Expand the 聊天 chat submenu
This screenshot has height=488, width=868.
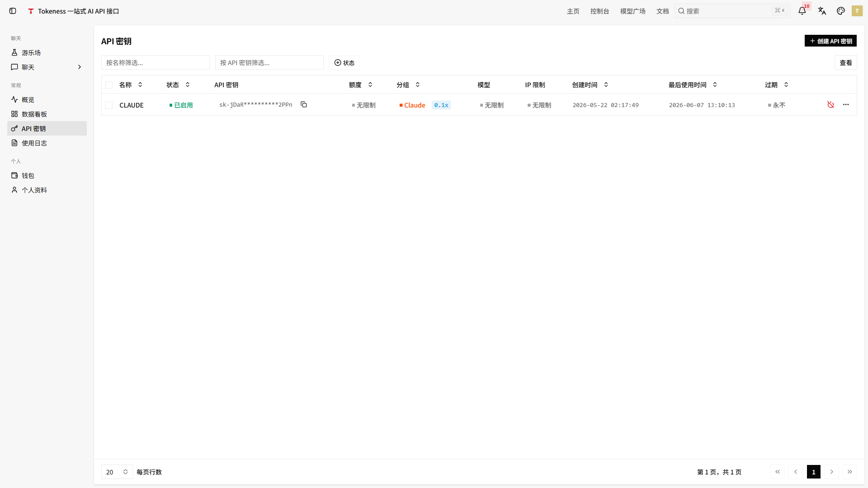(x=47, y=67)
